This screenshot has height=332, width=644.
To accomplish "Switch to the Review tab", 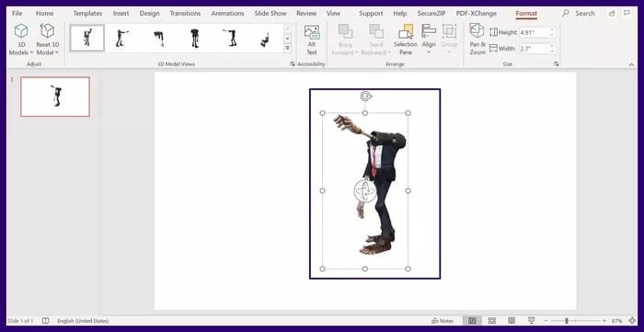I will point(306,13).
